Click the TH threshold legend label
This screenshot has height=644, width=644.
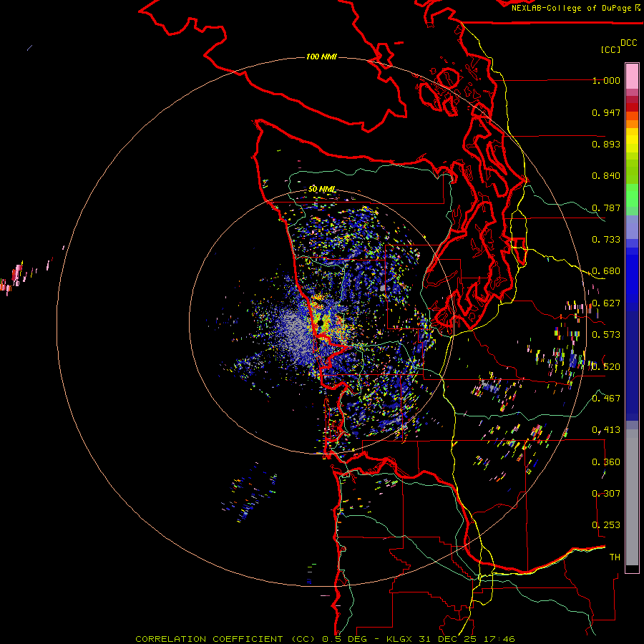click(x=615, y=557)
